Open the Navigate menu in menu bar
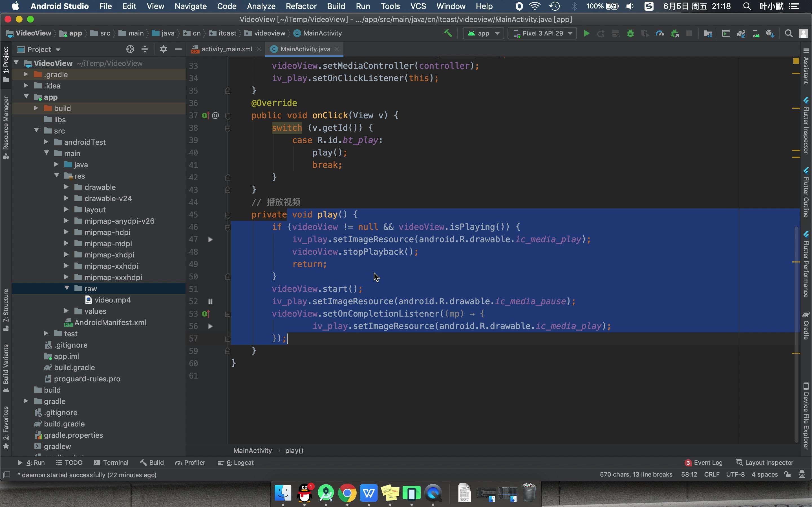This screenshot has height=507, width=812. tap(191, 6)
